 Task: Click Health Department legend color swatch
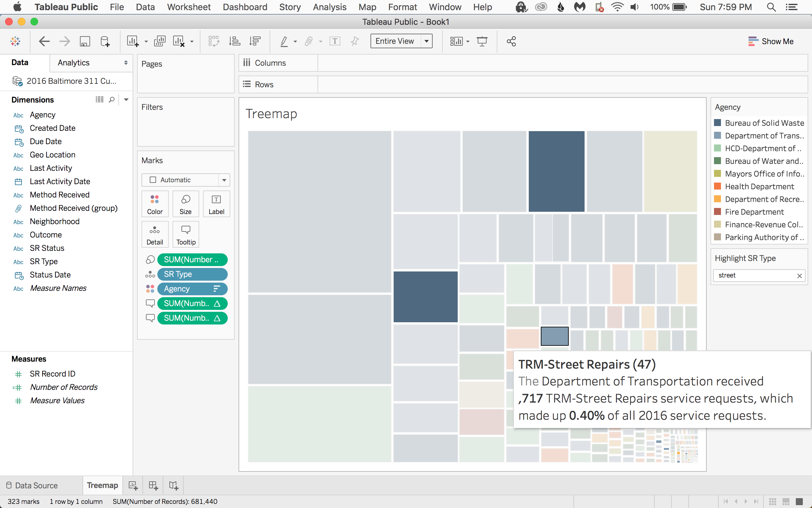[x=718, y=186]
